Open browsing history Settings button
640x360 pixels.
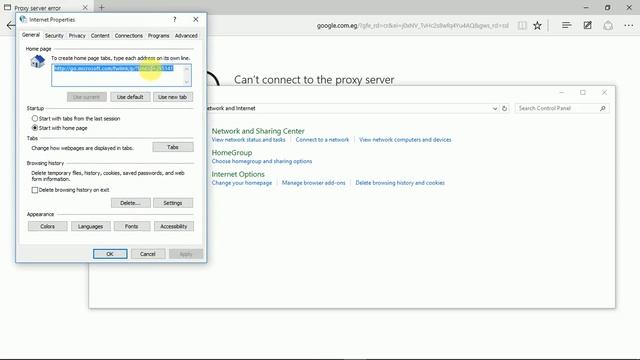click(173, 203)
